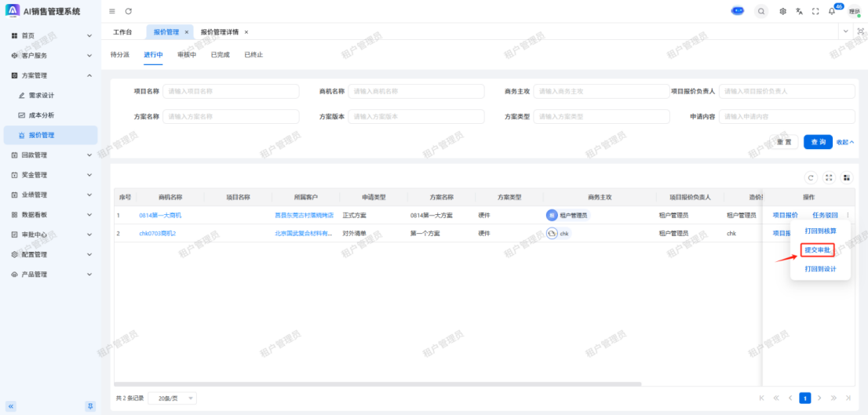This screenshot has width=868, height=415.
Task: Click the blue 查询 button
Action: pos(818,142)
